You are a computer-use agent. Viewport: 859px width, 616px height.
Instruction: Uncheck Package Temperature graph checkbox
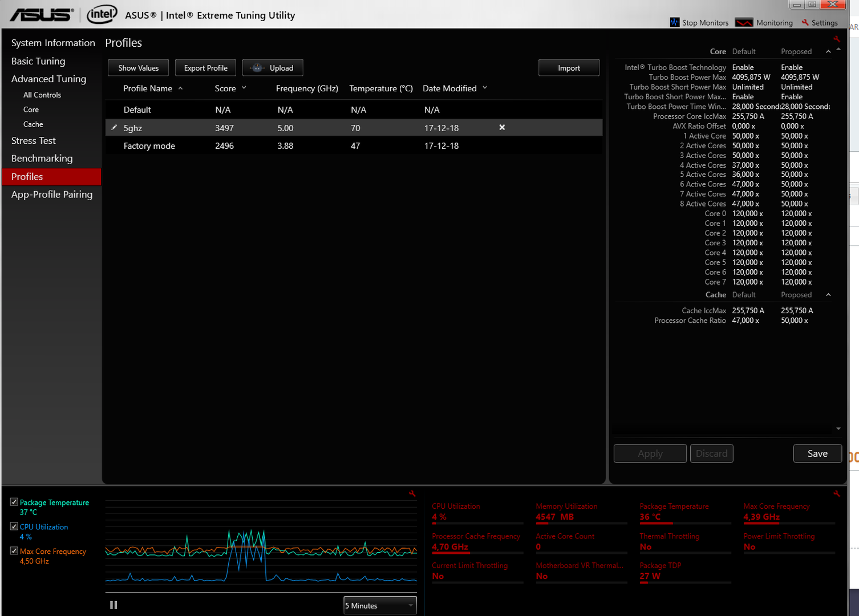14,502
